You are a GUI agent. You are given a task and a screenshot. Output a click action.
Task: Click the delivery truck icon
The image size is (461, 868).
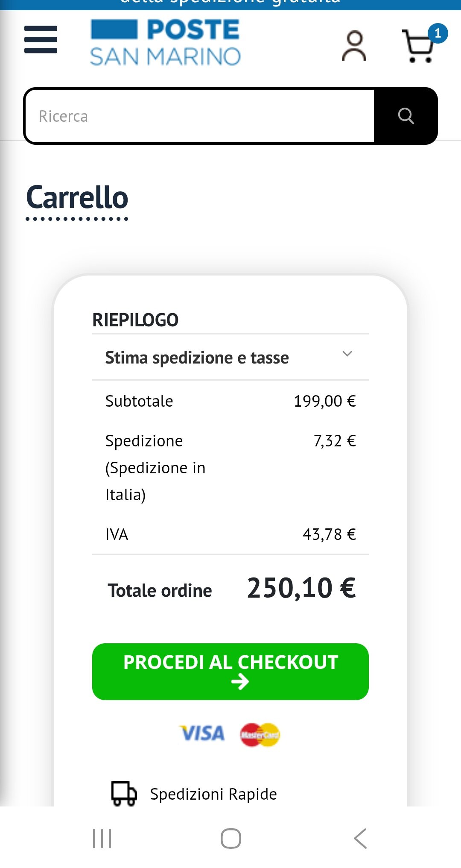click(124, 793)
